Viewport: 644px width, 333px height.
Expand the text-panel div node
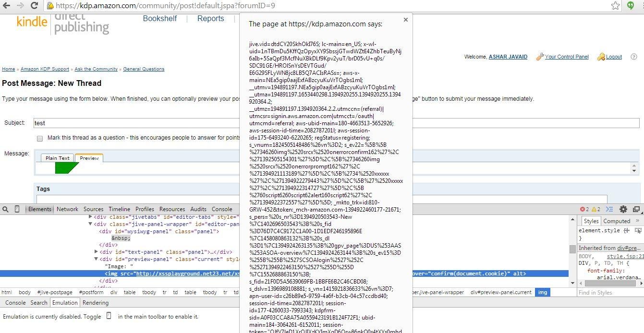click(96, 252)
